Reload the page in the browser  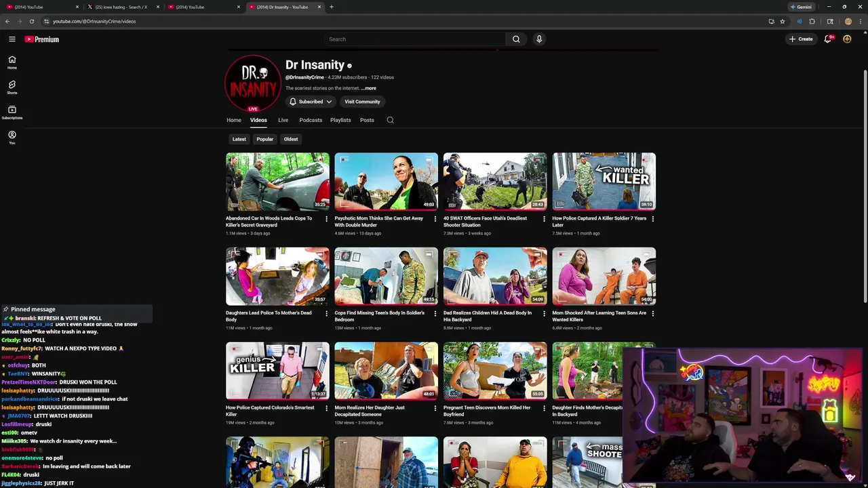click(31, 21)
